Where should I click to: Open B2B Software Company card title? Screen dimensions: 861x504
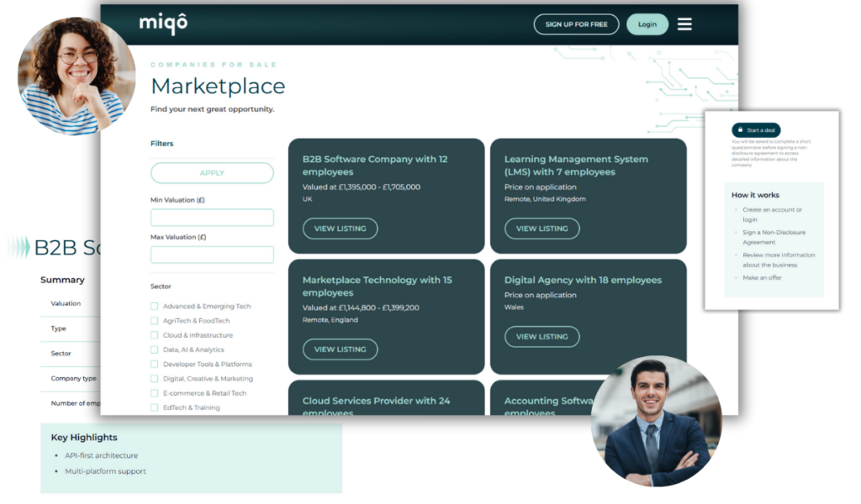[375, 165]
